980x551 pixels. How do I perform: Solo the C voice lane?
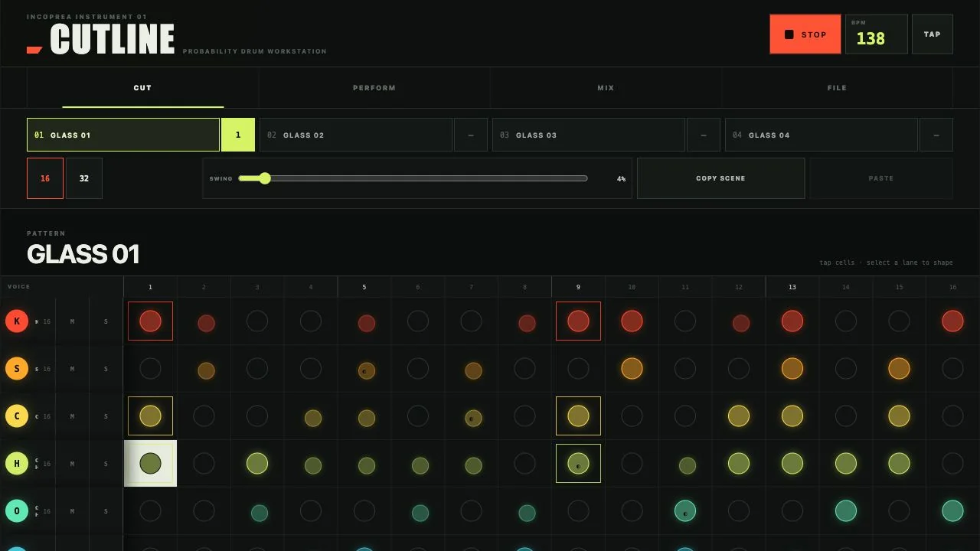click(x=106, y=416)
